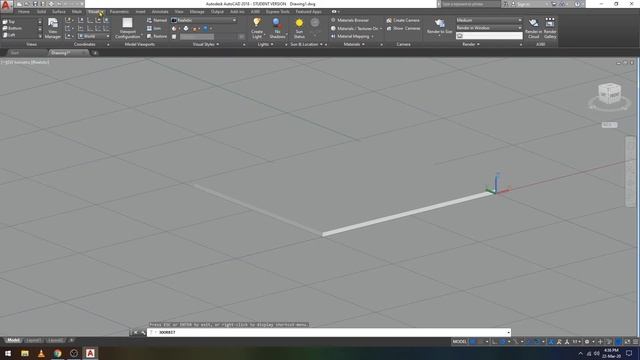Select the Bottom view
Screen dimensions: 640x360
[12, 28]
